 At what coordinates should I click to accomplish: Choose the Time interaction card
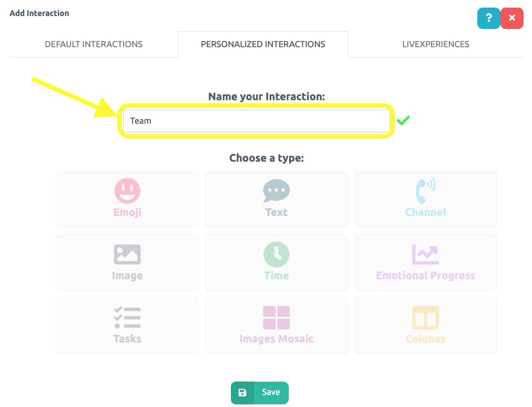(276, 262)
